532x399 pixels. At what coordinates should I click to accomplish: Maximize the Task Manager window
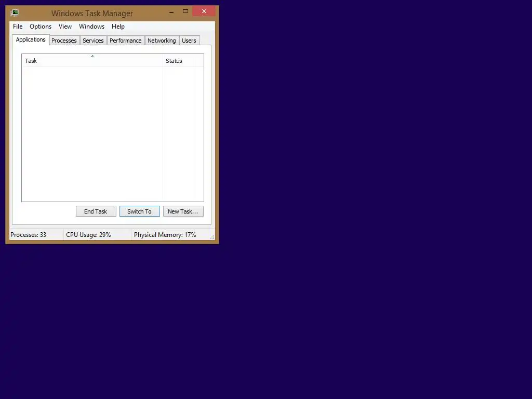pos(185,11)
